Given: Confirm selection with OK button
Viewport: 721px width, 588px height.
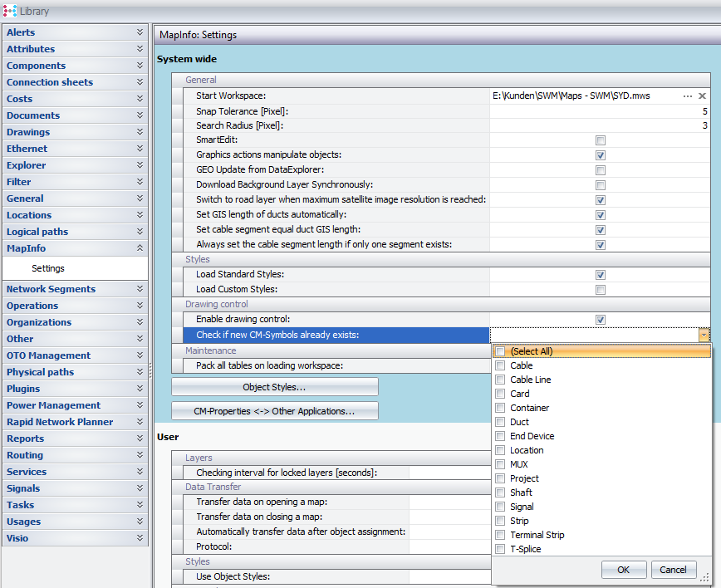Looking at the screenshot, I should pyautogui.click(x=624, y=570).
